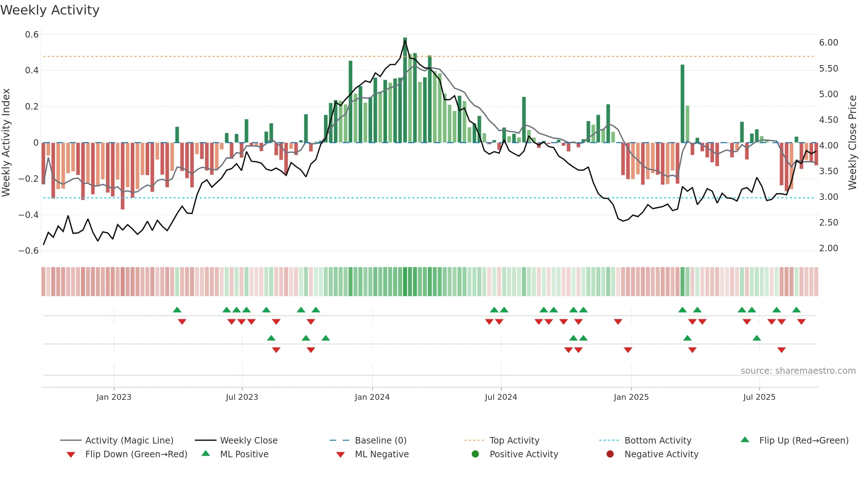Image resolution: width=868 pixels, height=488 pixels.
Task: Click the 6.00 price axis tick label
Action: [x=829, y=43]
